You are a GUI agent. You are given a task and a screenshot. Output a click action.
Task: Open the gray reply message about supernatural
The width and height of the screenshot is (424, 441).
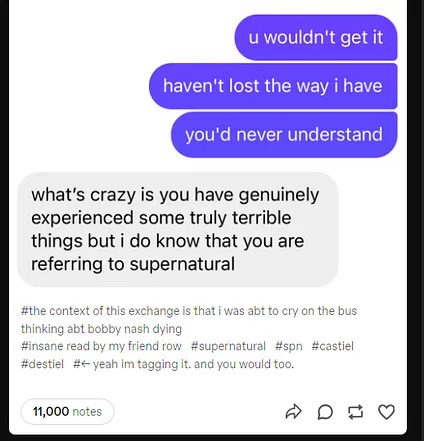pyautogui.click(x=178, y=229)
